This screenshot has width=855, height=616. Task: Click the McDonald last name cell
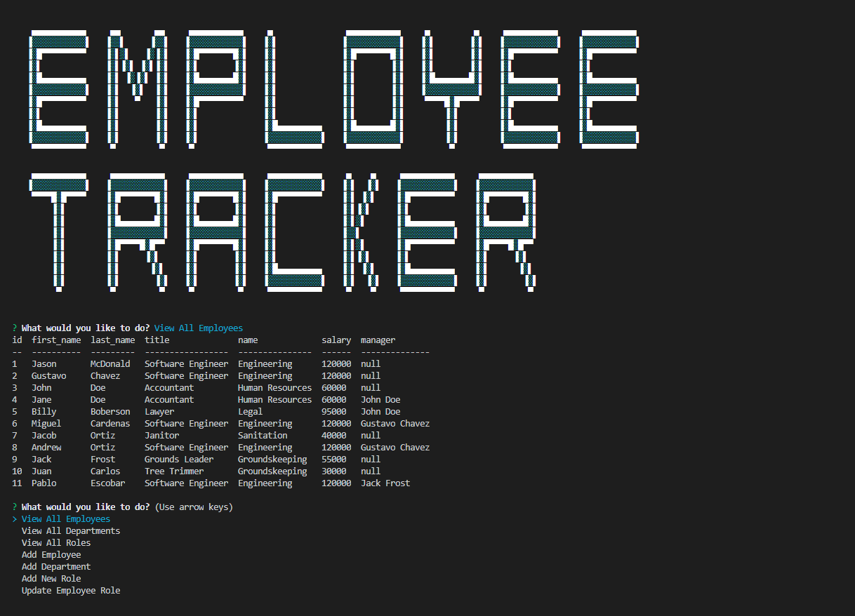[110, 364]
